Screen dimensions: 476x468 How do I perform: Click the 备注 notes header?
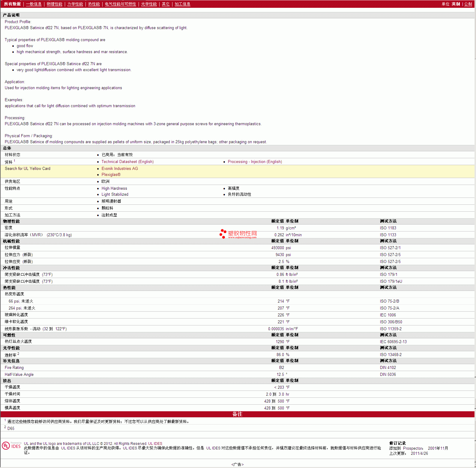point(237,414)
